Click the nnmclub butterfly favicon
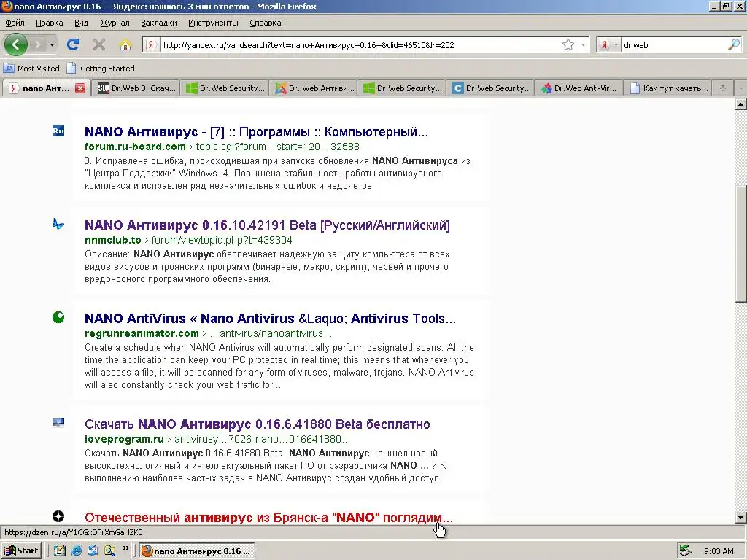Image resolution: width=747 pixels, height=560 pixels. [x=58, y=223]
